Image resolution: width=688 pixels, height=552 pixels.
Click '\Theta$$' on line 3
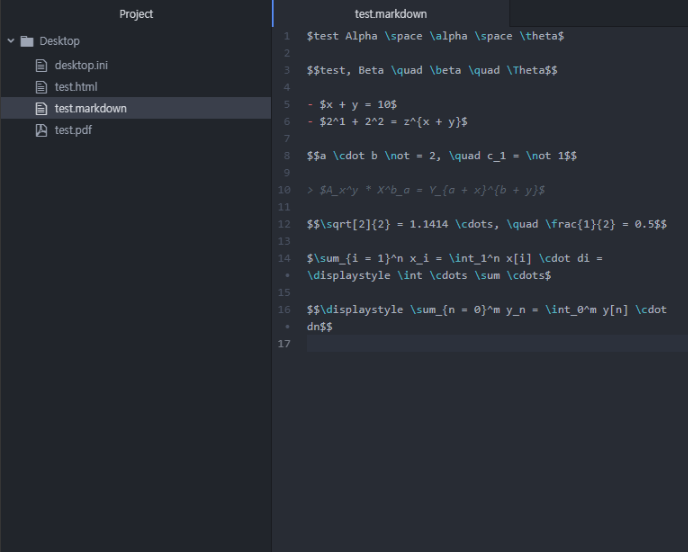coord(532,70)
